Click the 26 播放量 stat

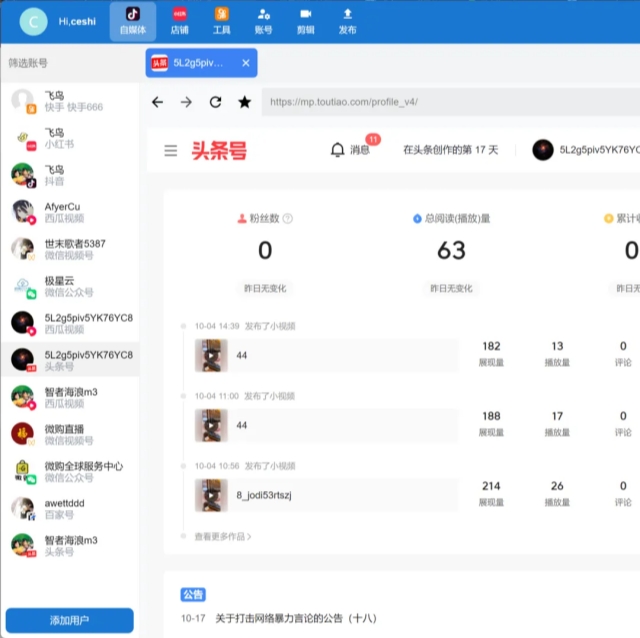point(557,493)
